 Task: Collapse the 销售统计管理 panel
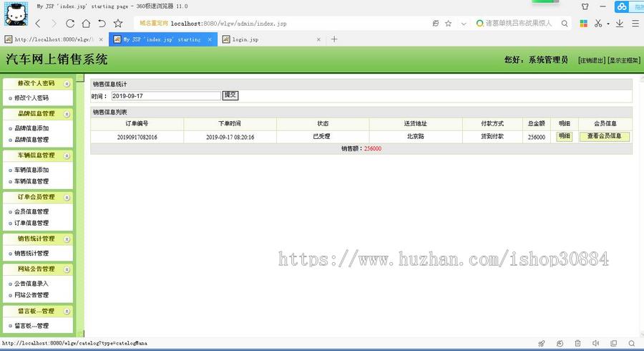pos(67,239)
